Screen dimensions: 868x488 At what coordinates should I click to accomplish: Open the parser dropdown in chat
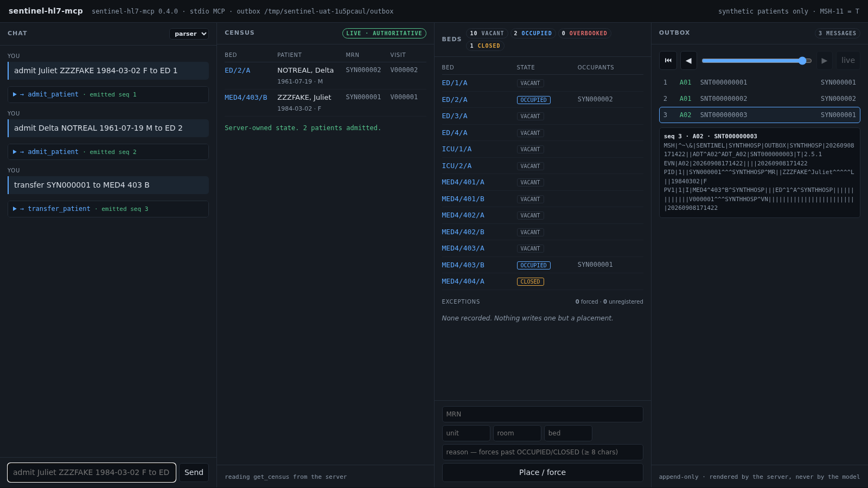(x=189, y=34)
